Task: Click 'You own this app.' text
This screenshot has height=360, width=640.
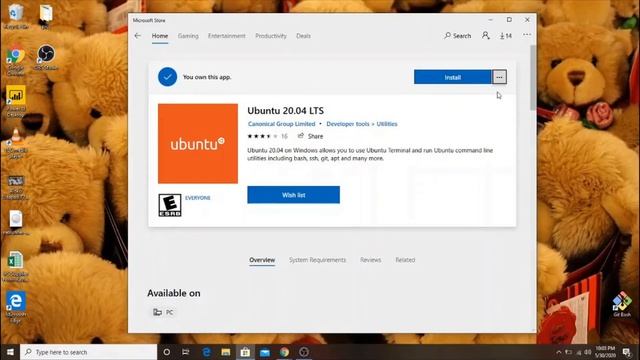Action: point(207,77)
